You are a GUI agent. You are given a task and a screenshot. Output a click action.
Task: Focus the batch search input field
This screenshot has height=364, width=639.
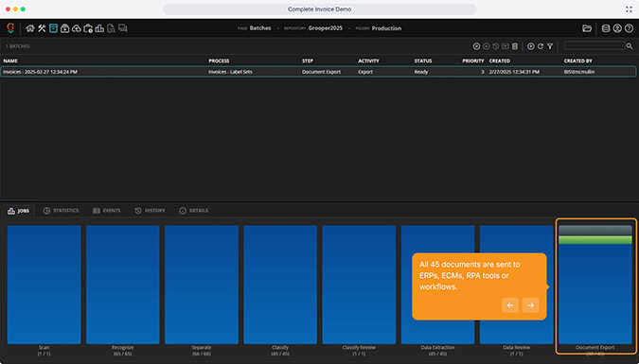coord(594,46)
